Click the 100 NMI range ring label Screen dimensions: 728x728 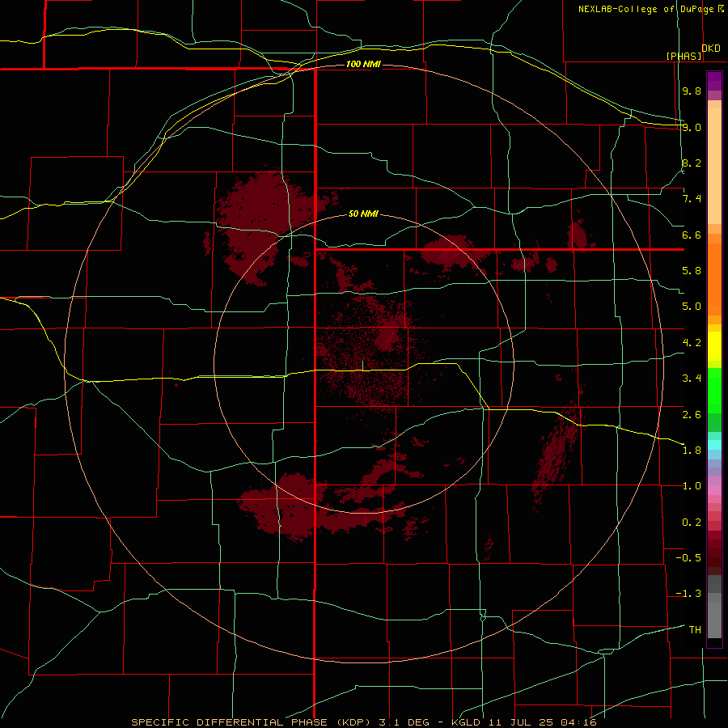coord(363,64)
